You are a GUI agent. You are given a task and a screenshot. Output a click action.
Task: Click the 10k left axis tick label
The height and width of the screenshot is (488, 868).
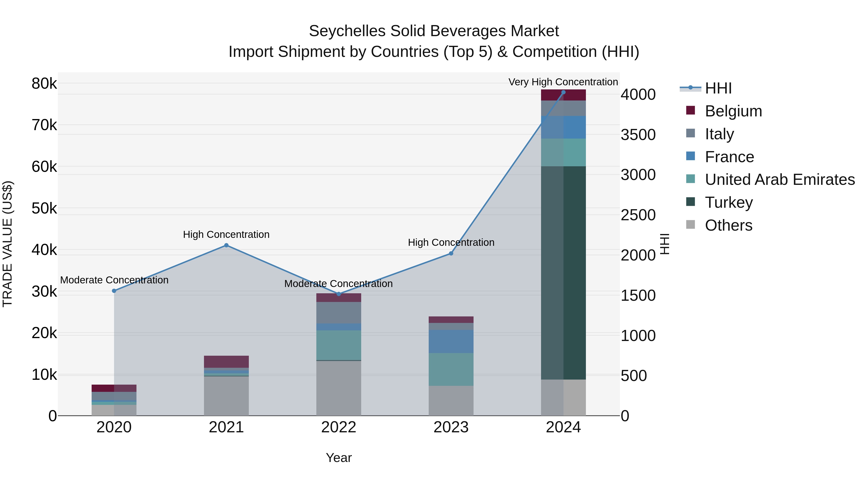tap(44, 374)
